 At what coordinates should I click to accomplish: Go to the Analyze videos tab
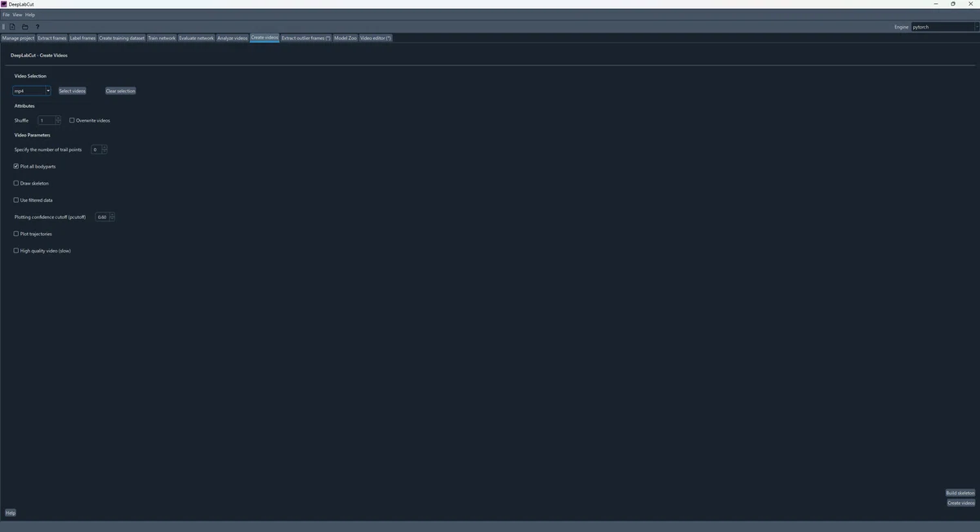tap(233, 38)
